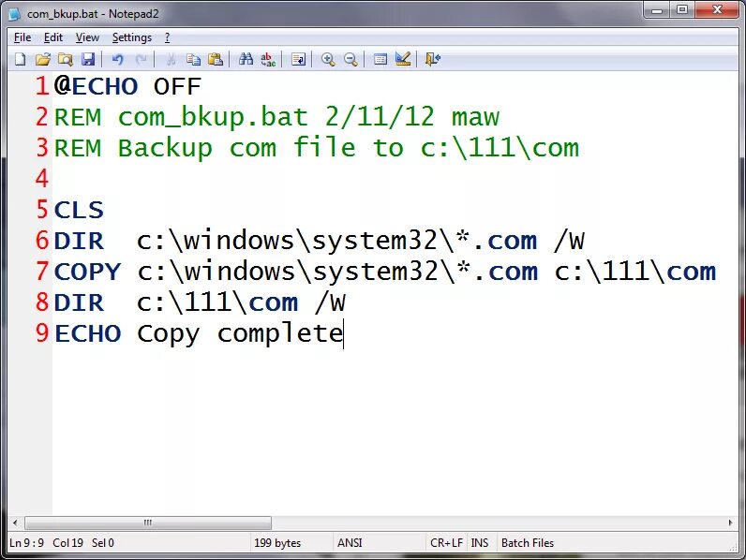Click the REM Backup com file comment
Image resolution: width=746 pixels, height=560 pixels.
pos(317,148)
